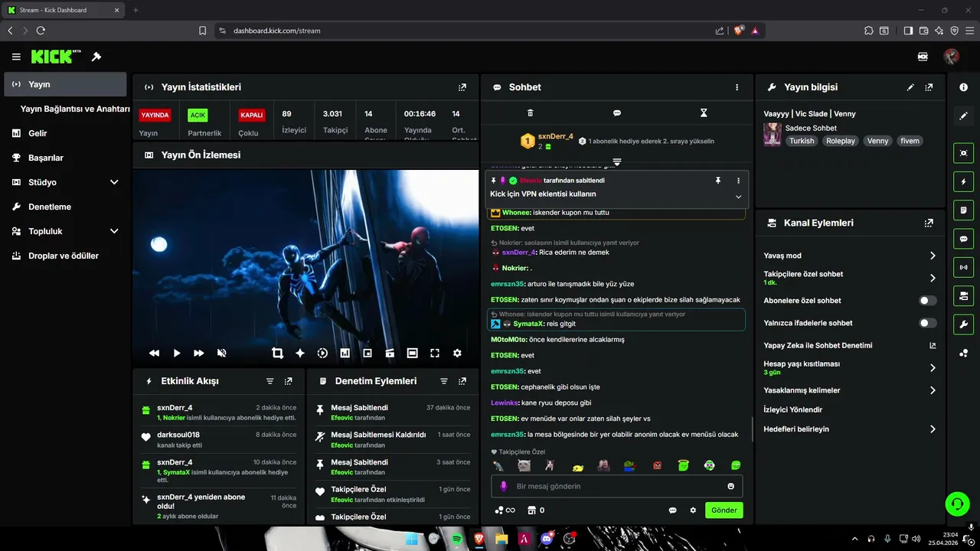Toggle the channel actions widget in right sidebar
The image size is (980, 551).
964,295
